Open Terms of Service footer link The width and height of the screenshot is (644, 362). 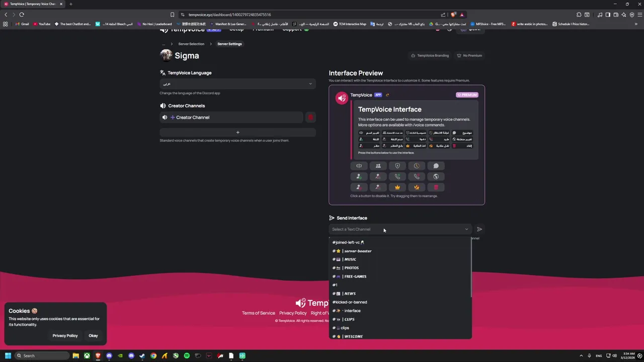pyautogui.click(x=258, y=313)
